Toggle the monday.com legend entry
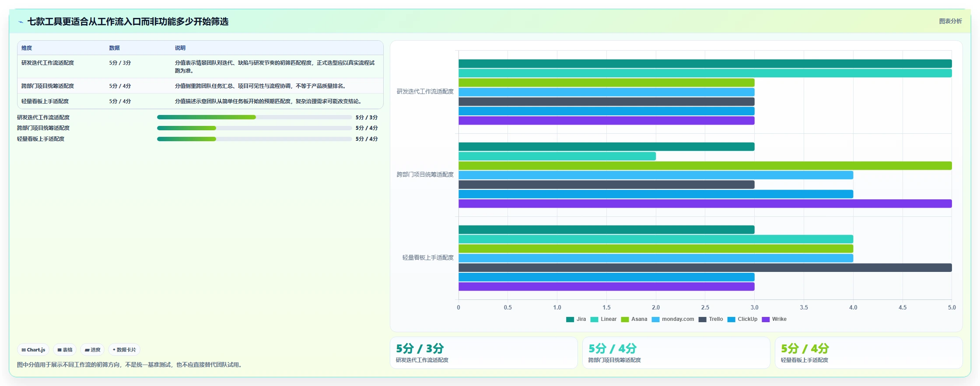The height and width of the screenshot is (386, 980). coord(673,319)
